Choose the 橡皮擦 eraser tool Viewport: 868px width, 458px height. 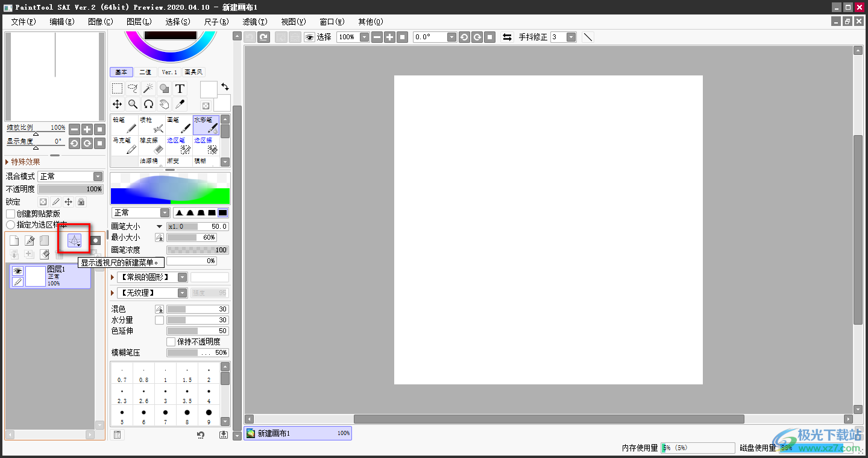pyautogui.click(x=152, y=145)
